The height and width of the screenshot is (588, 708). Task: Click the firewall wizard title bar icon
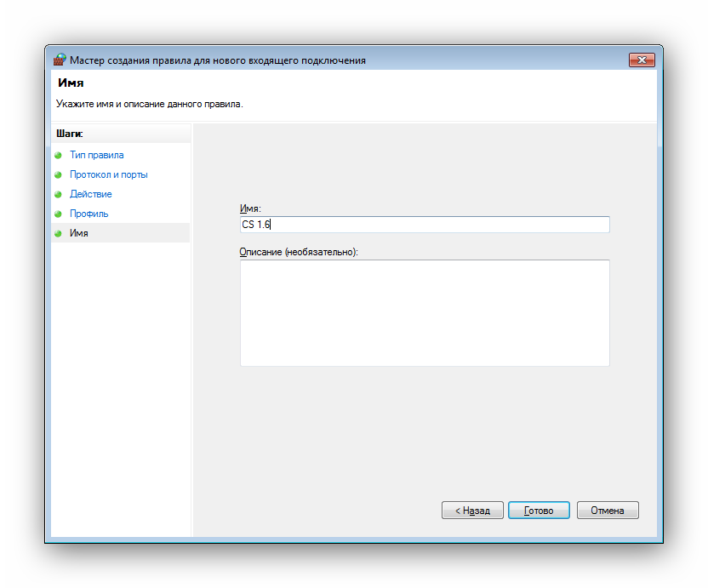pos(60,60)
